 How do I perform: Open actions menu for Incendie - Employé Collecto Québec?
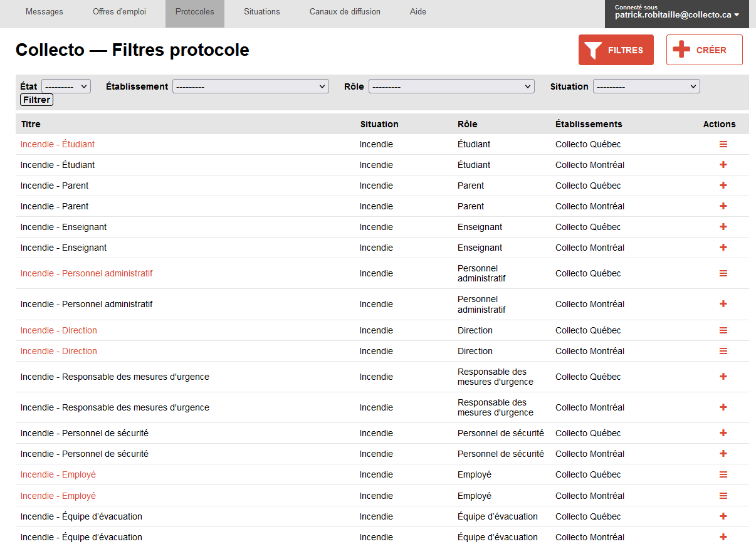click(x=723, y=474)
